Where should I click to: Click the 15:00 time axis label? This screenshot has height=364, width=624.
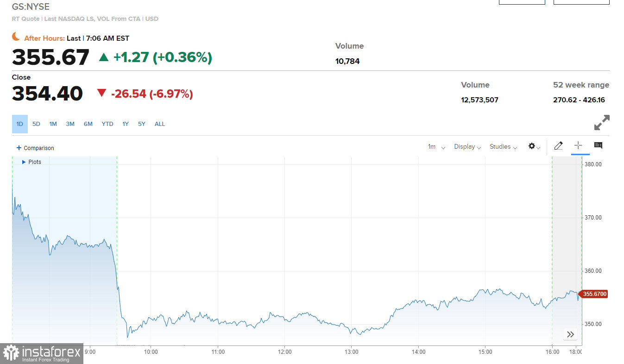point(485,352)
